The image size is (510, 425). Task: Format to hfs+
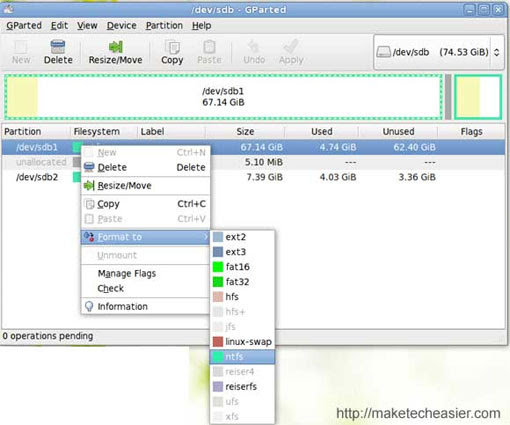pos(242,312)
